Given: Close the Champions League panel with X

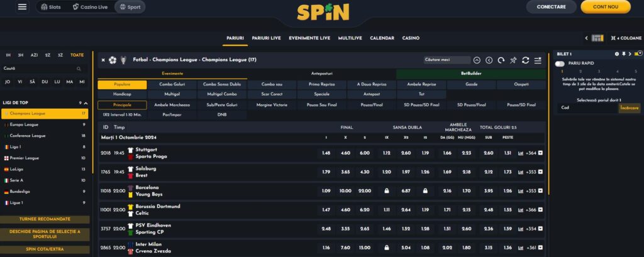Looking at the screenshot, I should coord(103,60).
